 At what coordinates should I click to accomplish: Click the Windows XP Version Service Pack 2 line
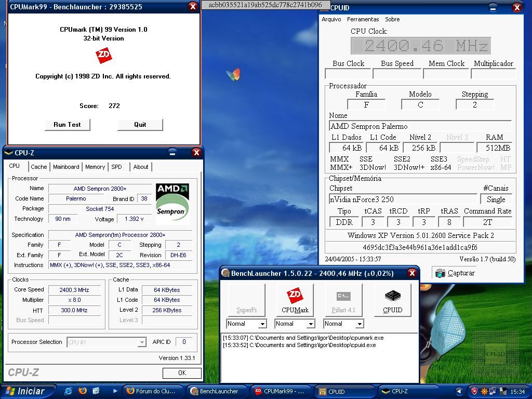(420, 235)
